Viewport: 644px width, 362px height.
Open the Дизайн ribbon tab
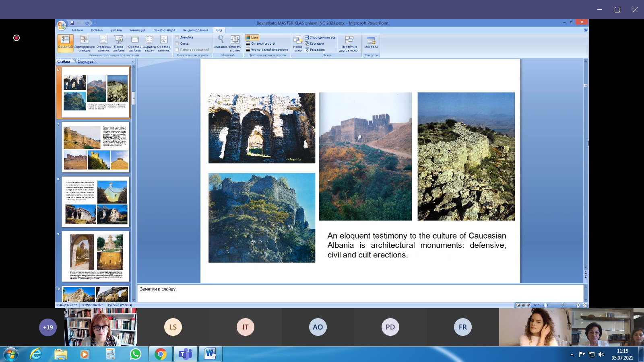point(116,30)
